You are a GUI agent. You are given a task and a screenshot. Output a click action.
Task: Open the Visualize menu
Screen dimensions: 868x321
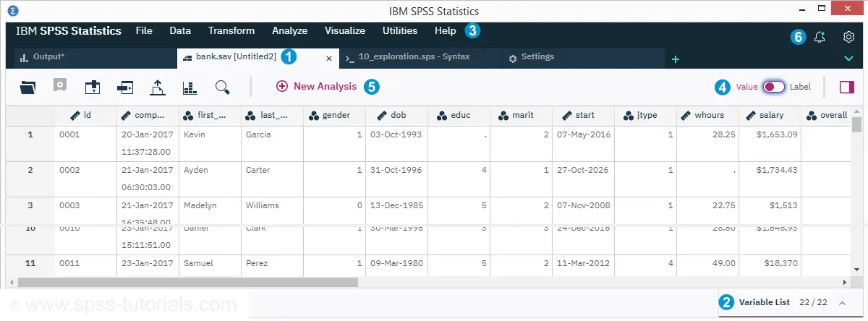click(x=345, y=31)
